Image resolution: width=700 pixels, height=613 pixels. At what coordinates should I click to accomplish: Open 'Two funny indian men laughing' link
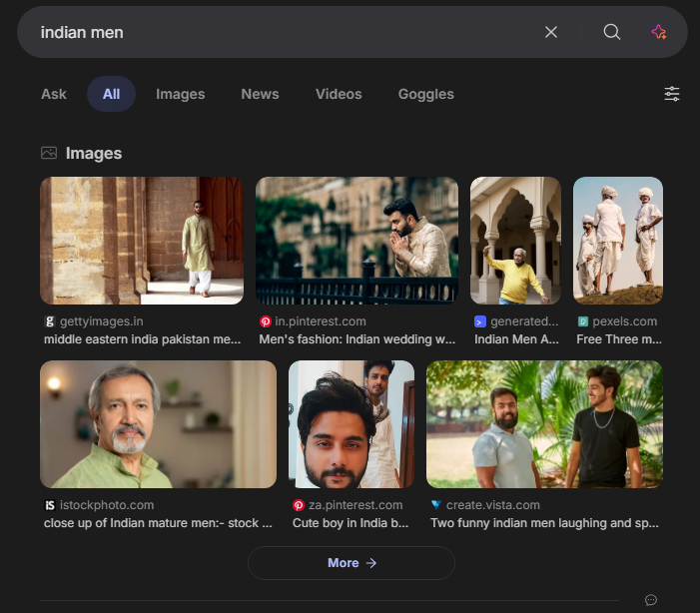tap(545, 523)
